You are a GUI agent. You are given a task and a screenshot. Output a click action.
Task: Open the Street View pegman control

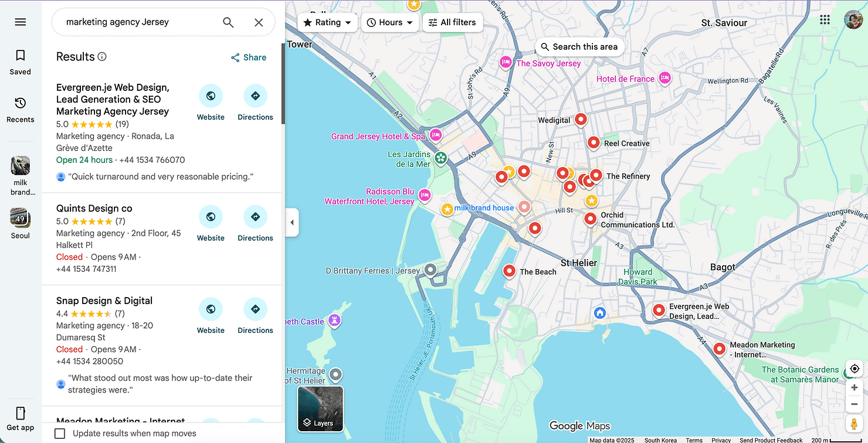coord(854,423)
